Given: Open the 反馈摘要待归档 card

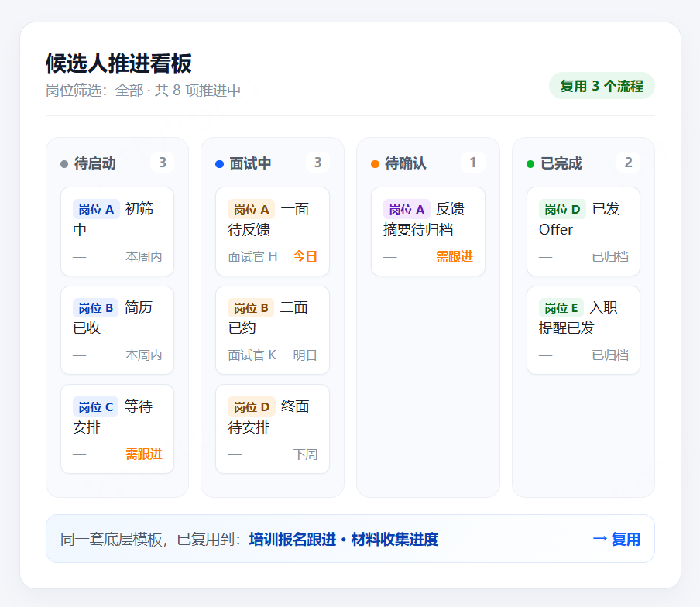Looking at the screenshot, I should pyautogui.click(x=428, y=231).
